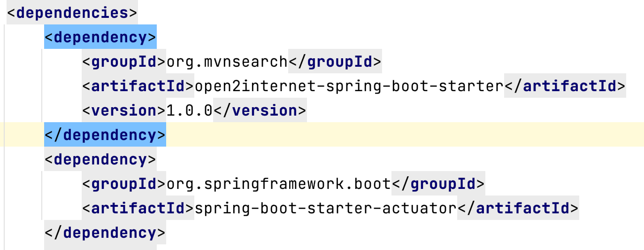Click closing artifactId tag after spring-boot-starter-actuator
The height and width of the screenshot is (250, 644).
pyautogui.click(x=518, y=208)
